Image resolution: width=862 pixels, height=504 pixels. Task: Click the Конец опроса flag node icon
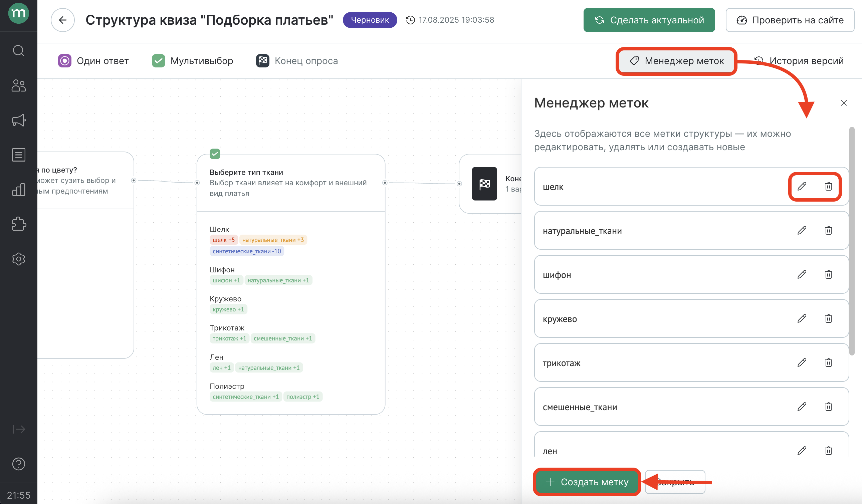484,184
